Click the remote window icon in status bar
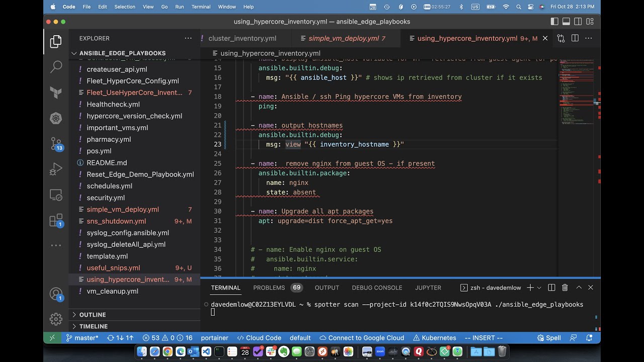This screenshot has height=362, width=644. 52,338
